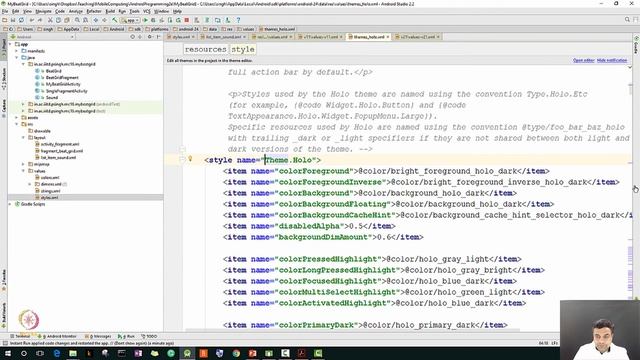640x360 pixels.
Task: Click the android-24 breadcrumb folder
Action: pos(186,29)
